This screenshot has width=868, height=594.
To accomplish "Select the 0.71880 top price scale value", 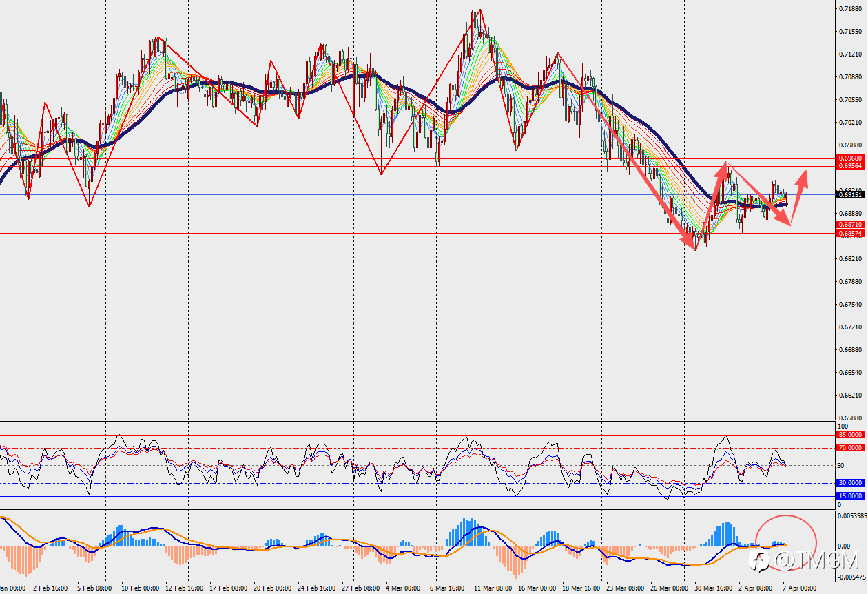I will (851, 9).
